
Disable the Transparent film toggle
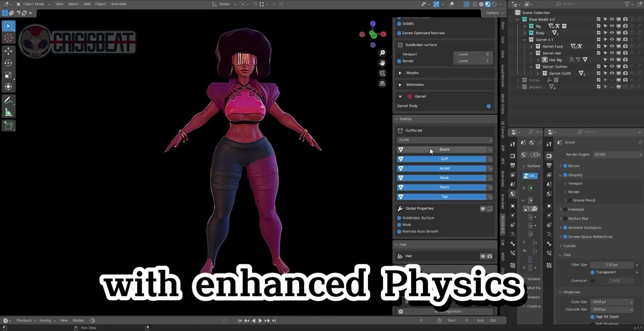592,272
